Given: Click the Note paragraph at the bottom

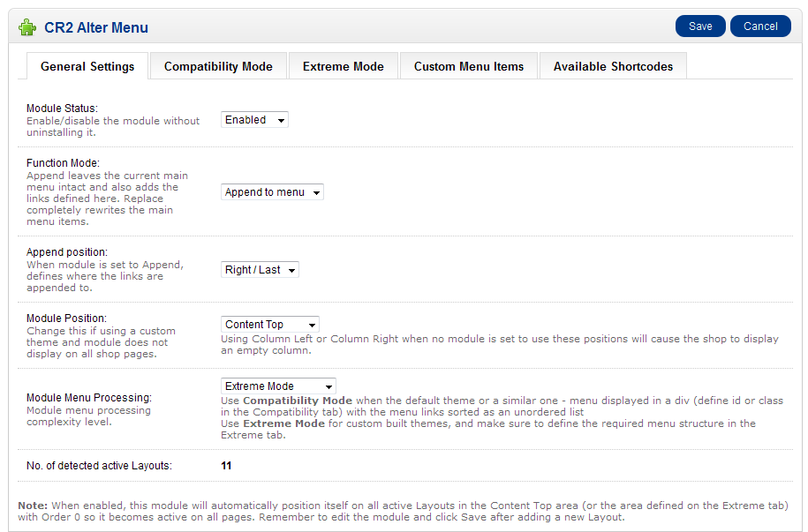Looking at the screenshot, I should pos(402,511).
